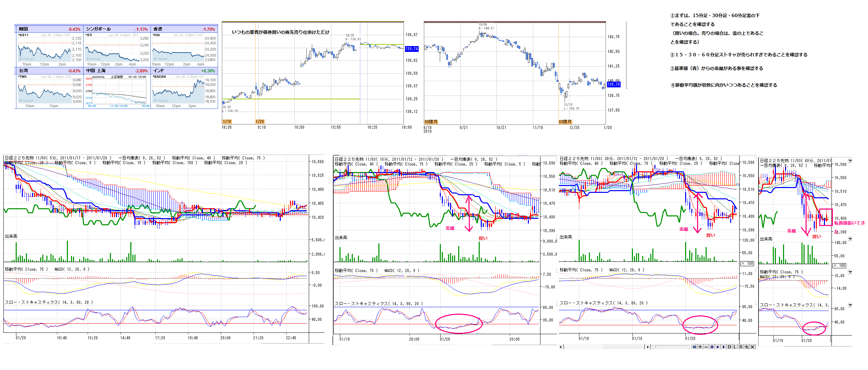Click right arrow of horizontal chart scrollbar
The image size is (868, 370).
click(648, 347)
